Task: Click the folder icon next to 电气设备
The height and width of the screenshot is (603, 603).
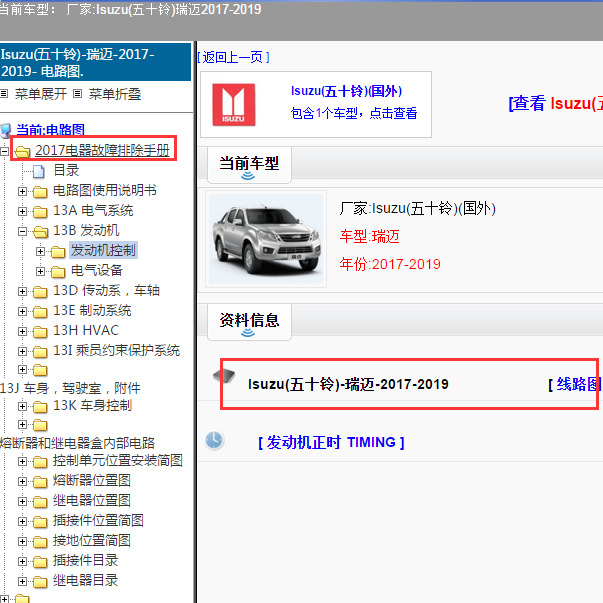Action: pyautogui.click(x=58, y=272)
